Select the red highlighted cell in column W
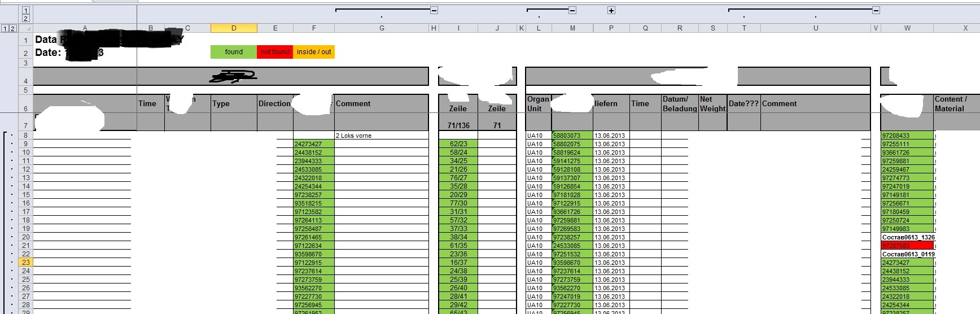The height and width of the screenshot is (314, 980). tap(907, 246)
